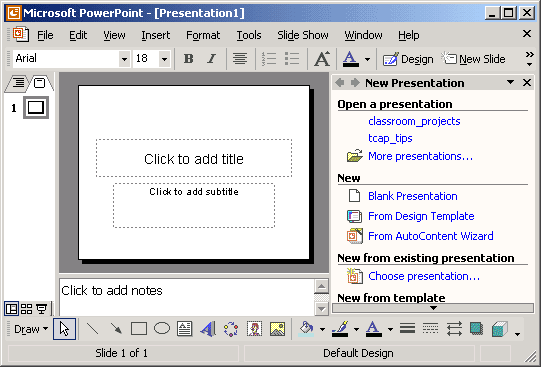The height and width of the screenshot is (367, 541).
Task: Launch From AutoContent Wizard
Action: (x=431, y=236)
